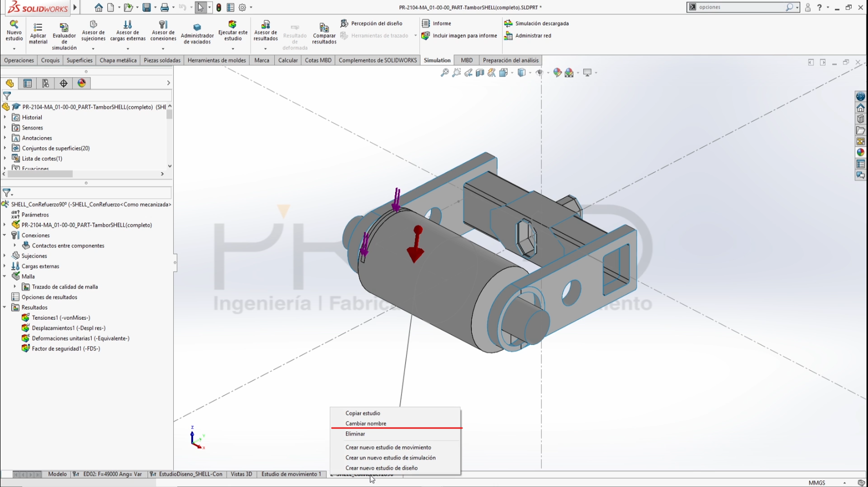Switch to the Chapa metálica tab
Viewport: 868px width, 487px height.
pyautogui.click(x=118, y=60)
